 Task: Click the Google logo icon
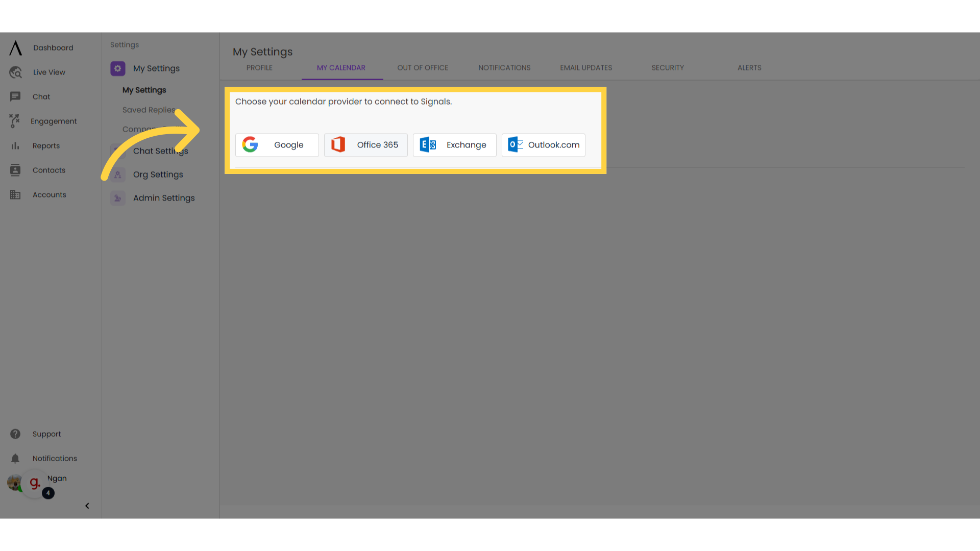coord(250,145)
